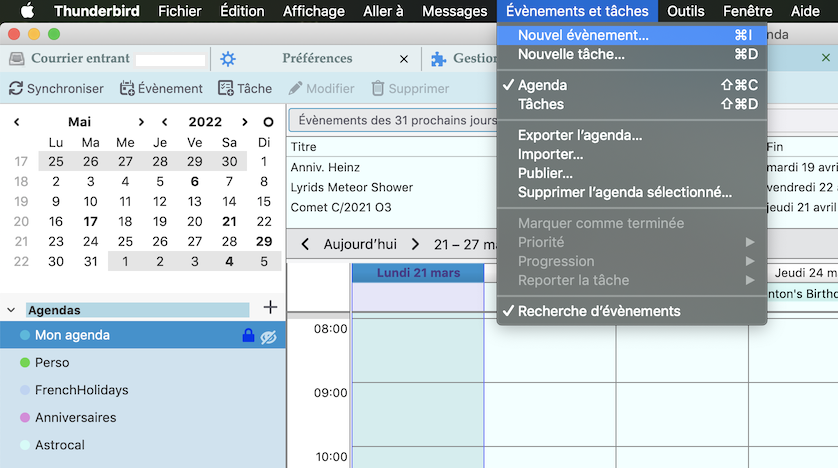Choose Supprimer l'agenda sélectionné
Screen dimensions: 838x468
(632, 192)
